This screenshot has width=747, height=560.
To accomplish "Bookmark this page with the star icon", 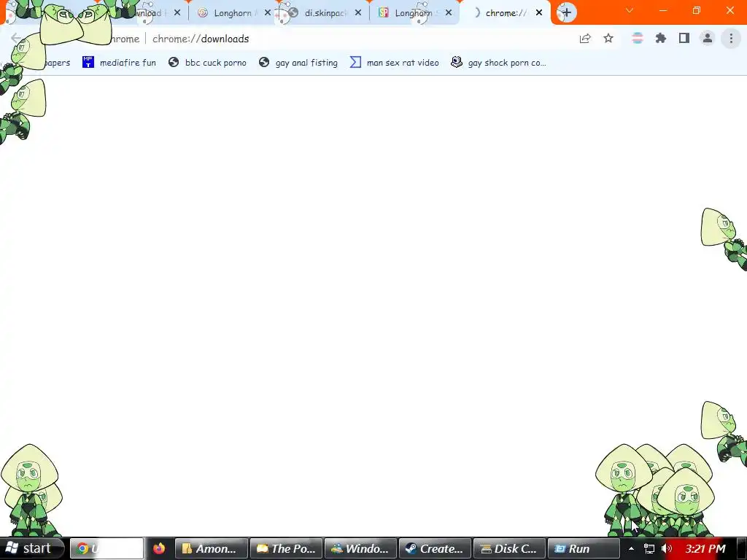I will (x=608, y=39).
